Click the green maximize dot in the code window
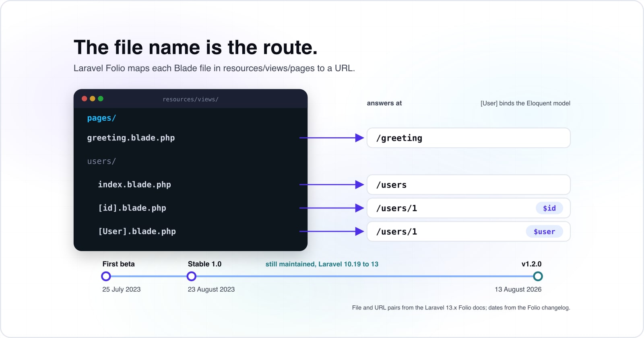This screenshot has width=644, height=338. pyautogui.click(x=101, y=99)
